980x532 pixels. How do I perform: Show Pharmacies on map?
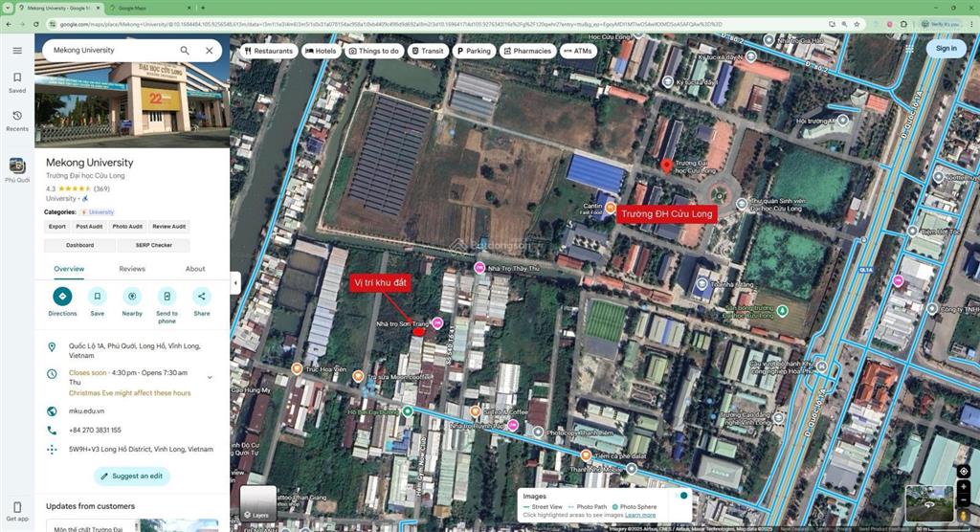[528, 51]
